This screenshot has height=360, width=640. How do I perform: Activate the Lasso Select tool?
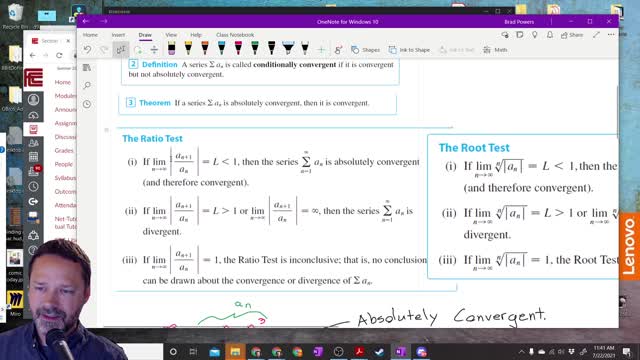click(138, 50)
